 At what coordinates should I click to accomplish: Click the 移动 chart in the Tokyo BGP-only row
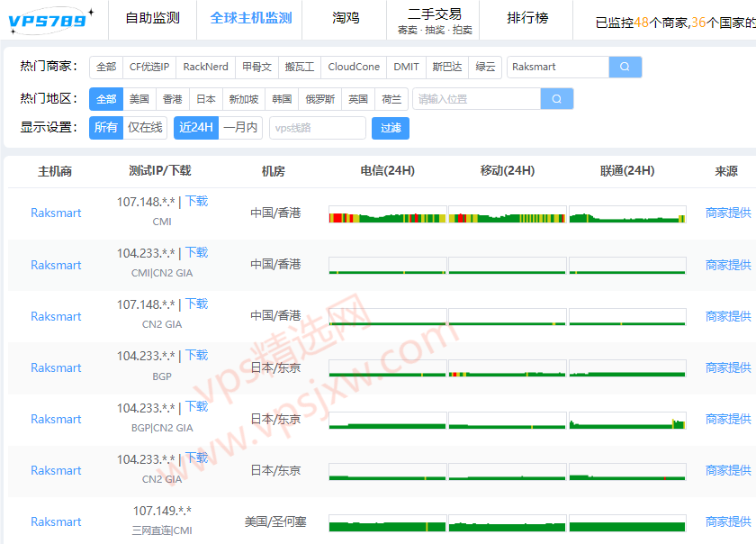508,368
